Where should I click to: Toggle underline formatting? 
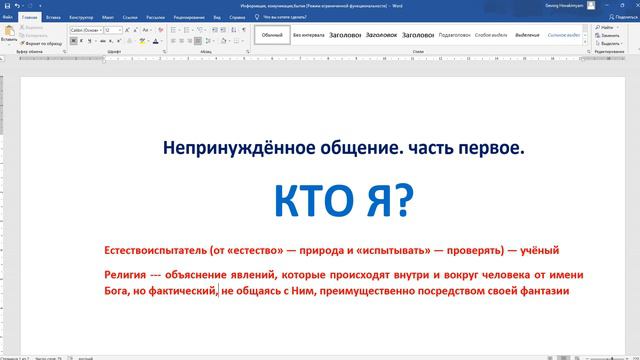[89, 41]
